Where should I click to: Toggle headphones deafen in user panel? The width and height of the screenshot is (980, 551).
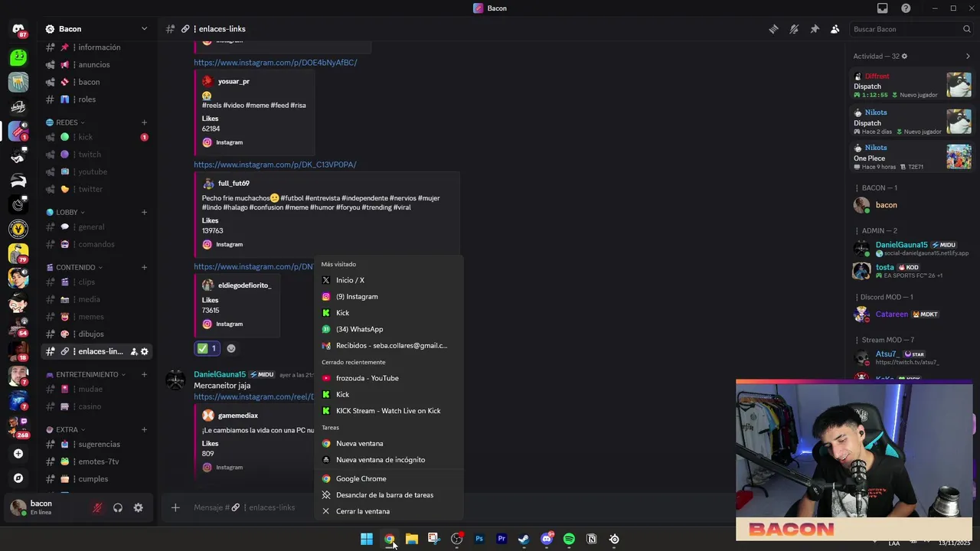[x=118, y=507]
